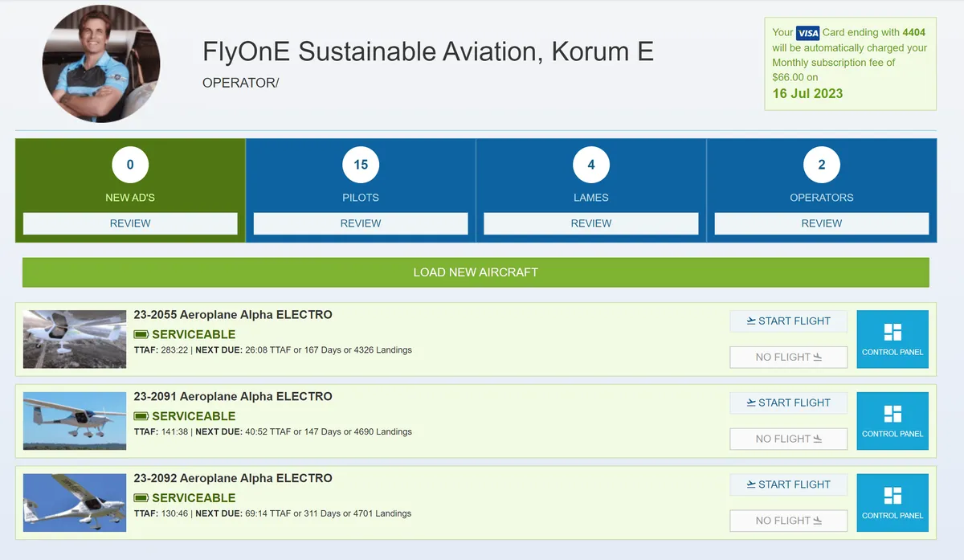Image resolution: width=964 pixels, height=560 pixels.
Task: Click the 4 LAMEs count circle
Action: 591,165
